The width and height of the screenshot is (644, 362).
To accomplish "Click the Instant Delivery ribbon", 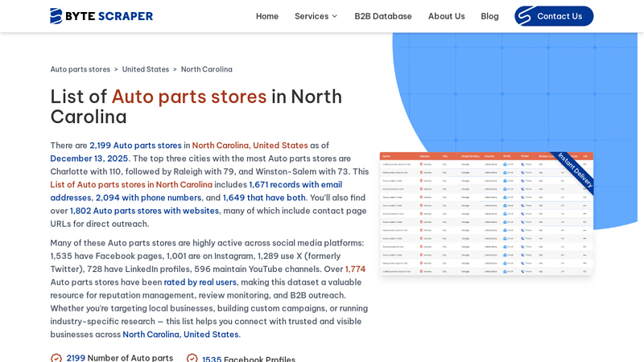I will [x=575, y=171].
